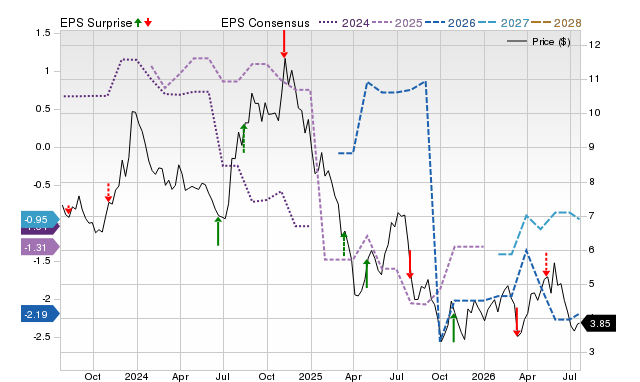Click the black 3.85 current price tag
This screenshot has width=640, height=382.
point(598,324)
